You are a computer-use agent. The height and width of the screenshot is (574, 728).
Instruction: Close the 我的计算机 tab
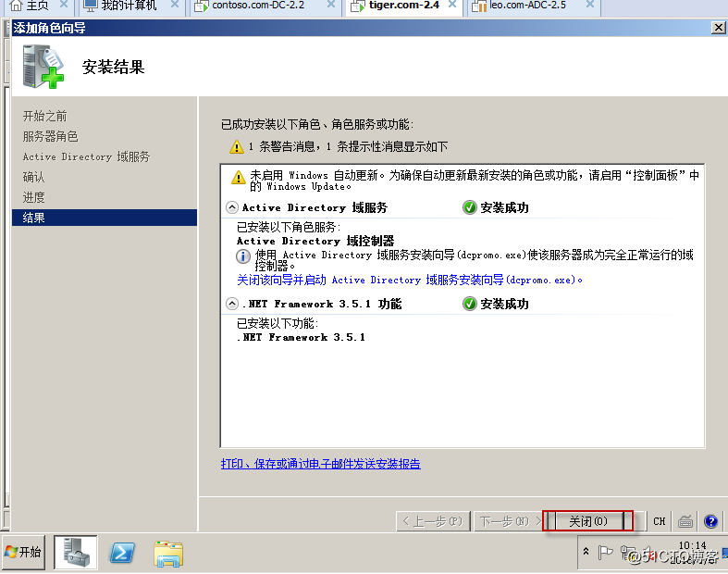175,5
